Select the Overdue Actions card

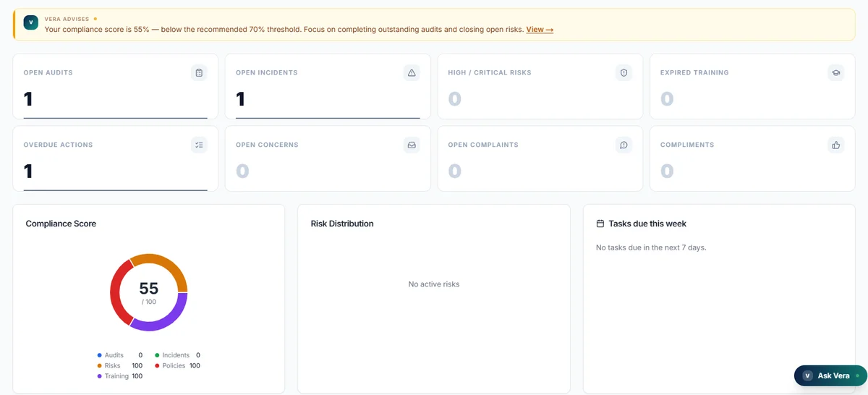point(116,158)
